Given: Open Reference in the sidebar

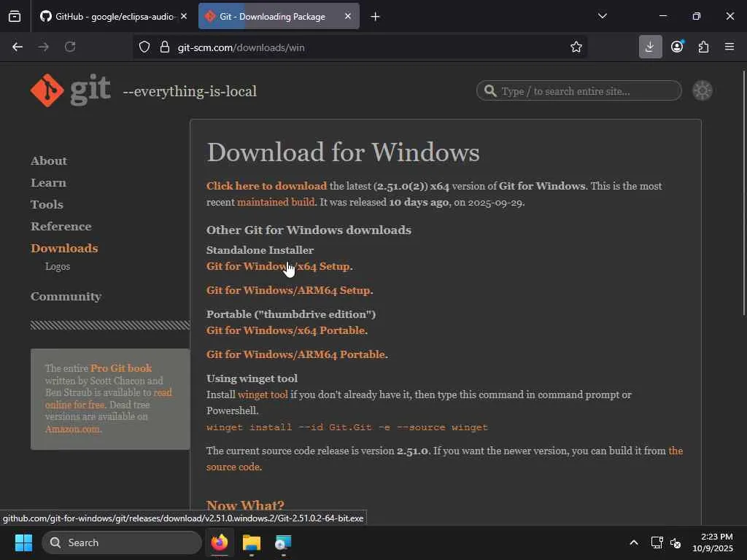Looking at the screenshot, I should (x=61, y=227).
